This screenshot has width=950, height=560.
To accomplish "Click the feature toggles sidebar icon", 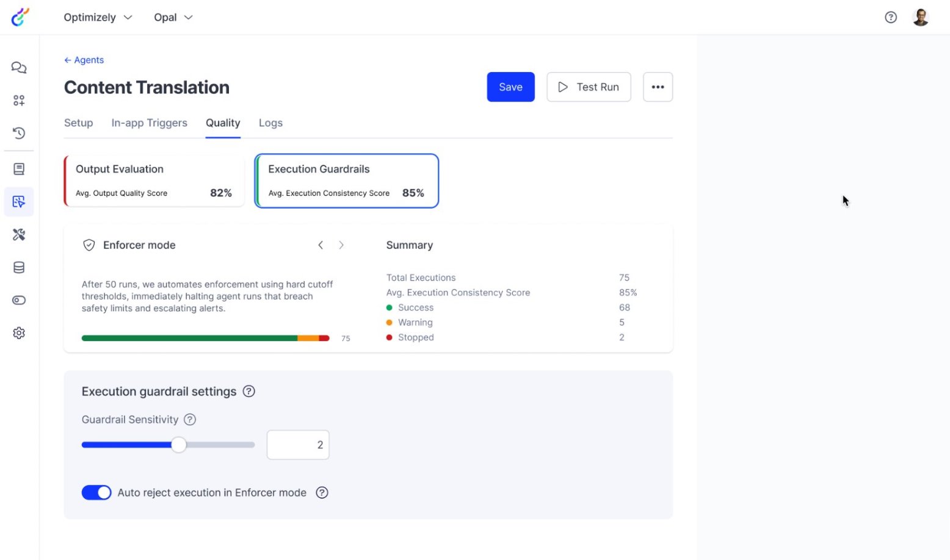I will coord(18,300).
